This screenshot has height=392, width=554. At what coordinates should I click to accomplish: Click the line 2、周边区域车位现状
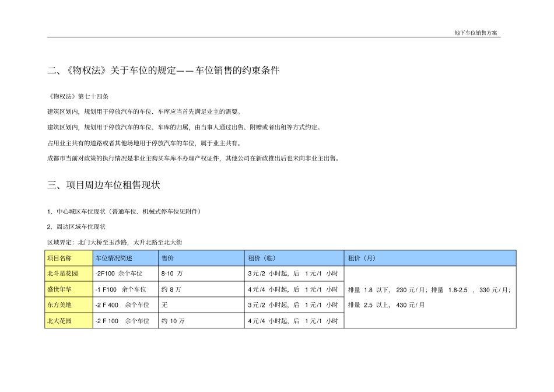76,226
